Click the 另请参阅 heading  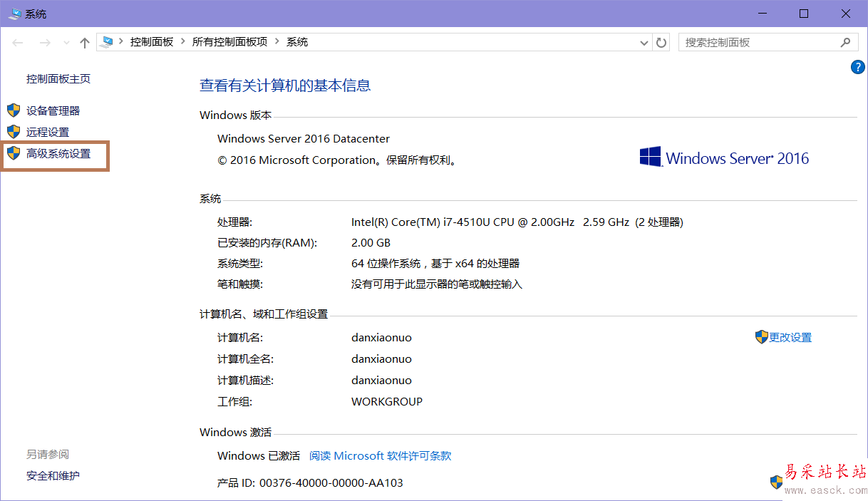click(x=48, y=454)
